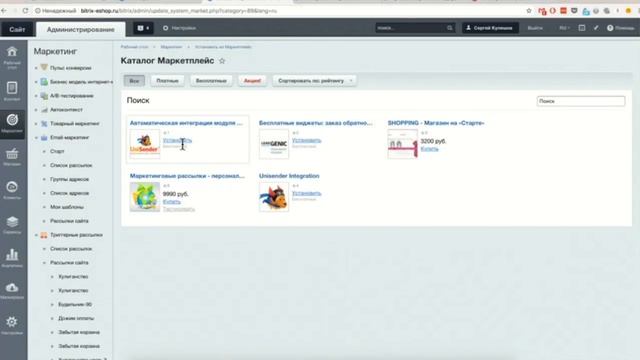The height and width of the screenshot is (360, 640).
Task: Click the Маркетинговые рассылки globe thumbnail
Action: [144, 197]
